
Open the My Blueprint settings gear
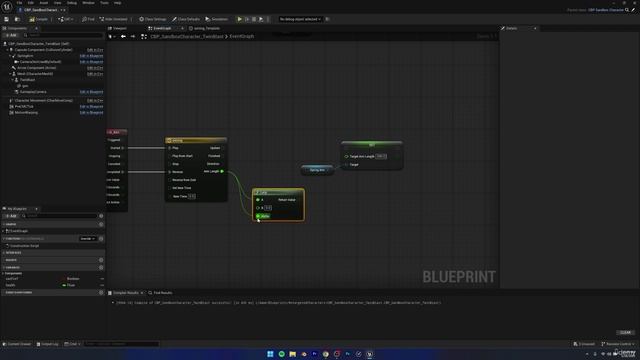[x=101, y=216]
